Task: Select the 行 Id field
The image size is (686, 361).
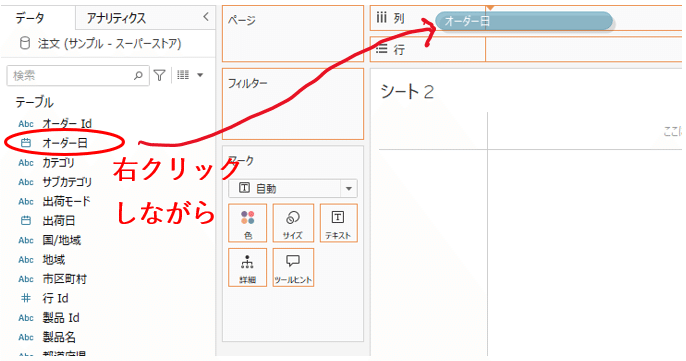Action: pyautogui.click(x=55, y=298)
